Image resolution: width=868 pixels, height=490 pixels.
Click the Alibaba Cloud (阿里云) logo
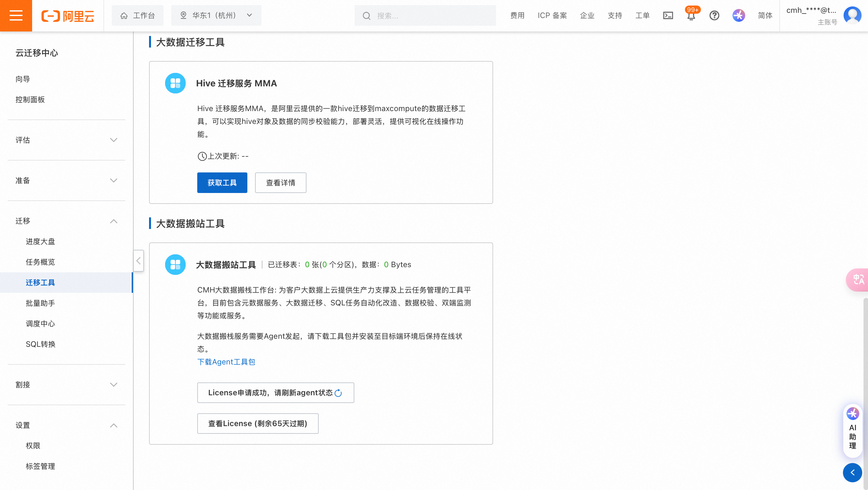pyautogui.click(x=68, y=15)
